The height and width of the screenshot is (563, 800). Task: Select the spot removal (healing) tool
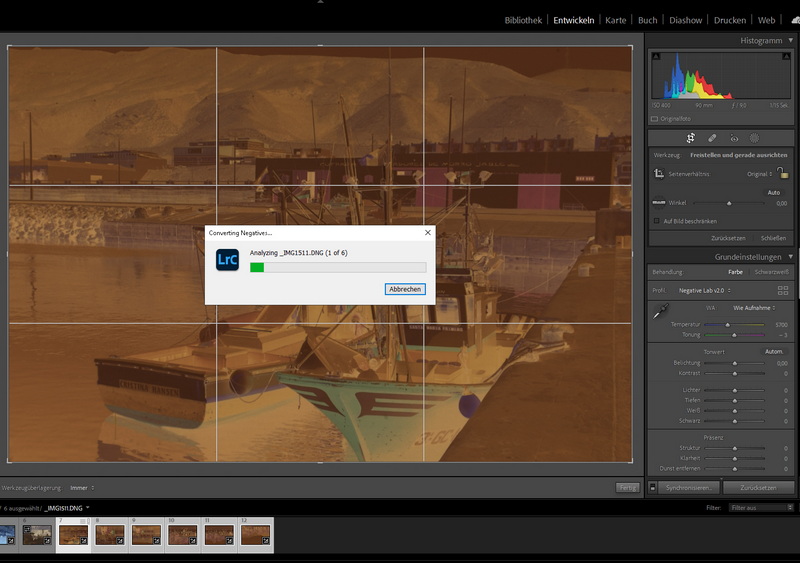pyautogui.click(x=712, y=138)
